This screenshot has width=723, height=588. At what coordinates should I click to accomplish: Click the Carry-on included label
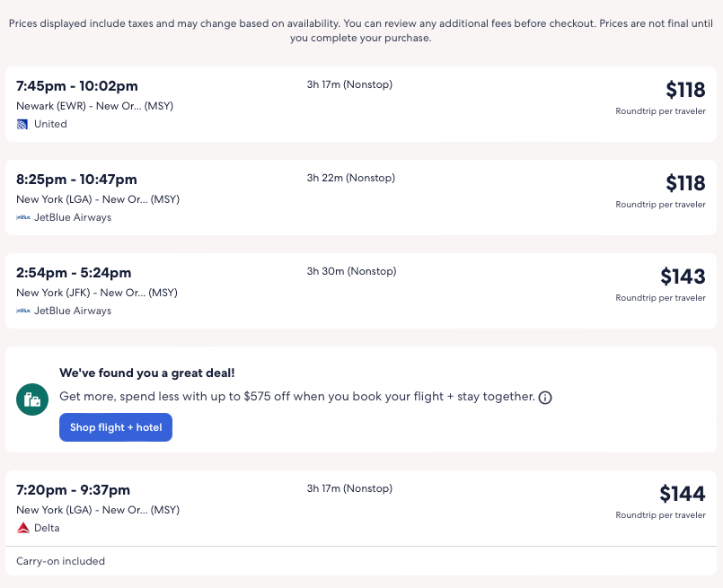tap(61, 561)
